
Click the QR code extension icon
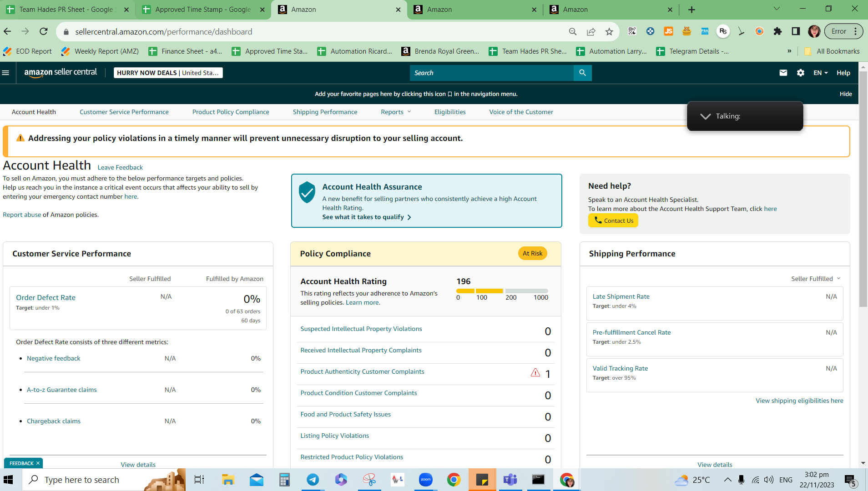coord(632,31)
